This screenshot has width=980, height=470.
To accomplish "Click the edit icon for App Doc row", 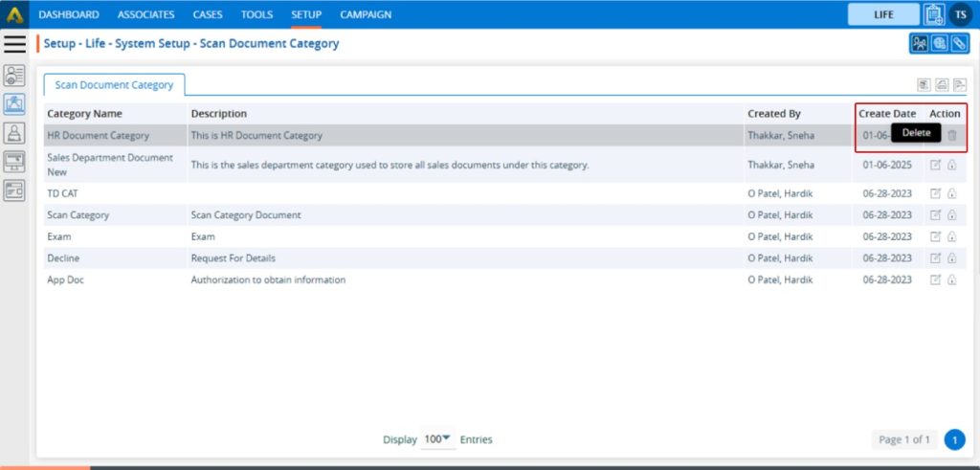I will 935,280.
